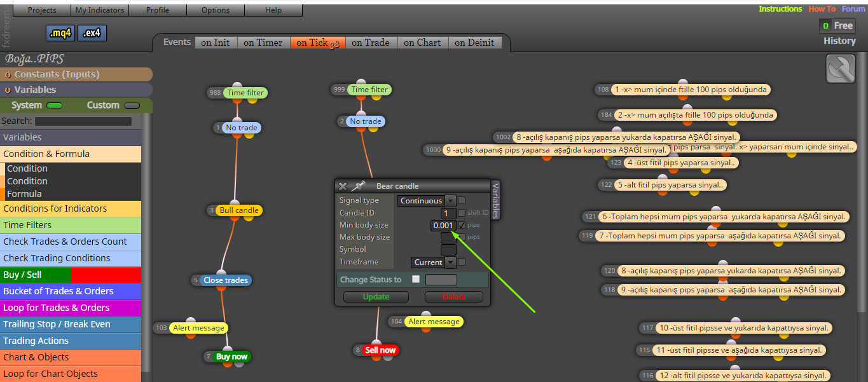This screenshot has width=868, height=382.
Task: Expand Loop for Trades & Orders category
Action: [x=71, y=308]
